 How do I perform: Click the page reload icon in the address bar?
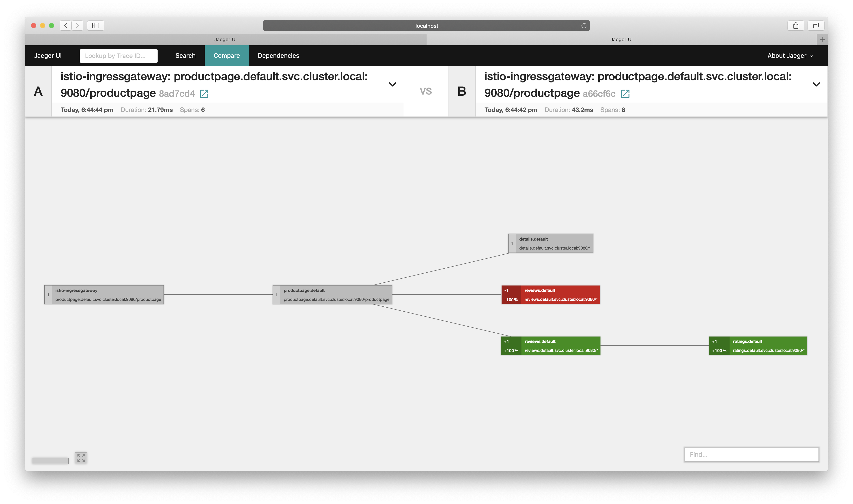coord(583,26)
